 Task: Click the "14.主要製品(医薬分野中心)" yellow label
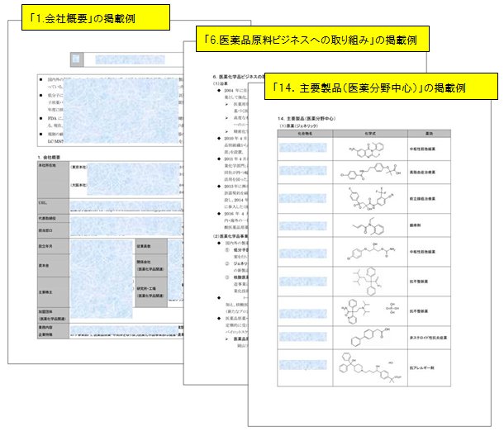[x=381, y=83]
